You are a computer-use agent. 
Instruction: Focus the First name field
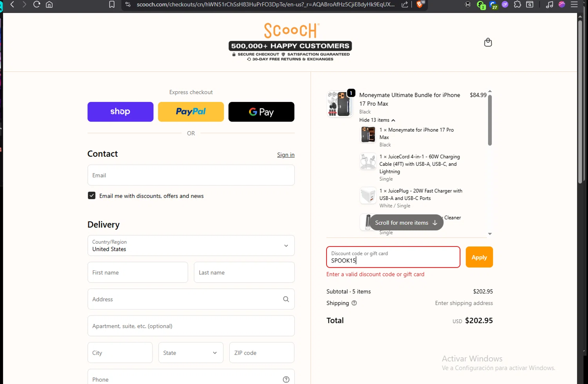[138, 272]
